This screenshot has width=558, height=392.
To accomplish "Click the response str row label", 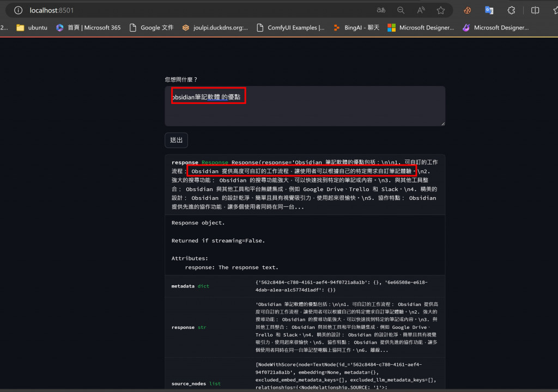I will point(189,327).
